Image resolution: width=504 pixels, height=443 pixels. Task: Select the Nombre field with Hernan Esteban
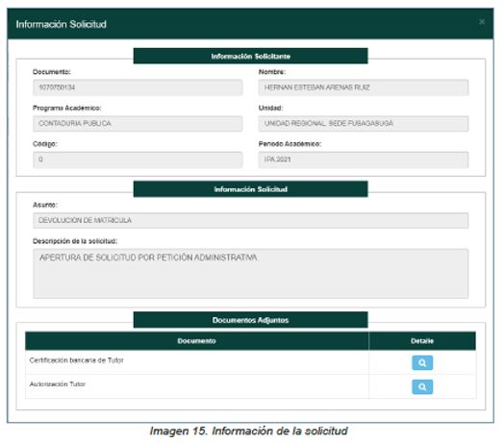click(x=364, y=87)
